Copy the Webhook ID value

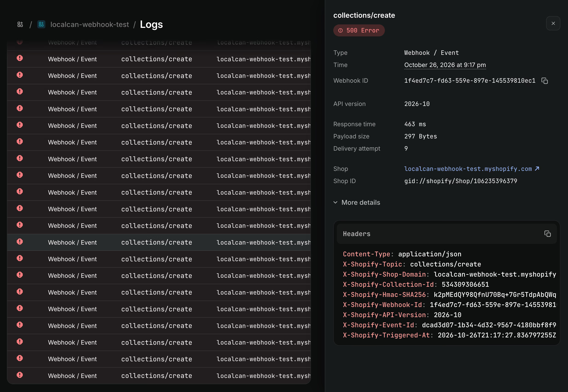click(x=545, y=81)
